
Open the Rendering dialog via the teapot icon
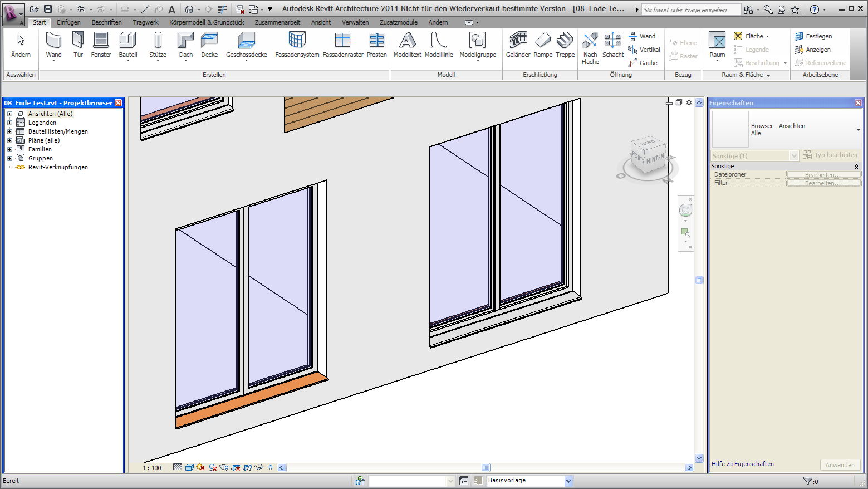point(224,467)
